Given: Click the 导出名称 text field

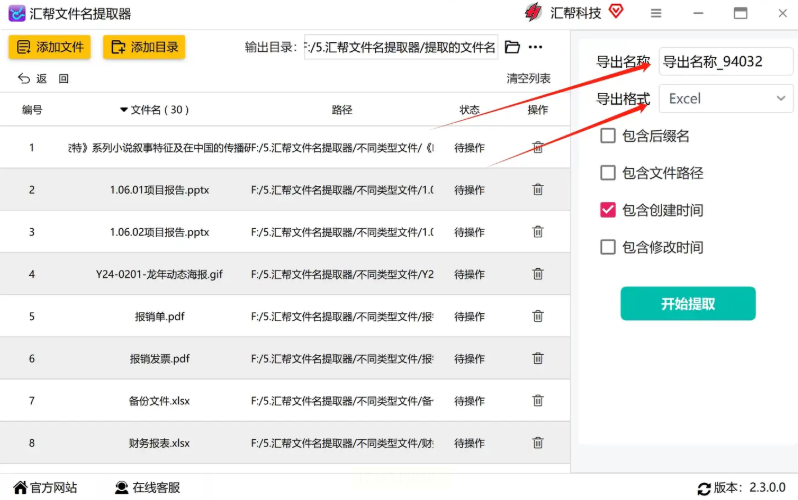Looking at the screenshot, I should point(726,61).
